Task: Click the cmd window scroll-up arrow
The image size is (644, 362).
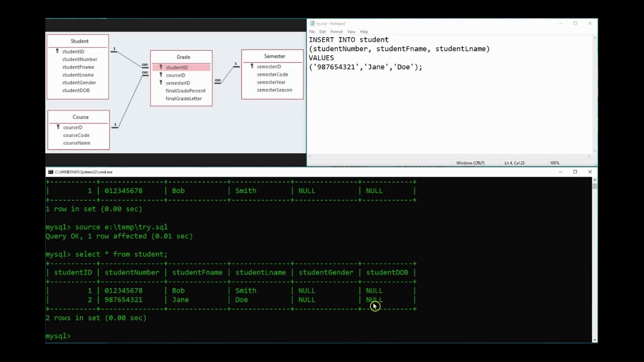Action: point(595,179)
